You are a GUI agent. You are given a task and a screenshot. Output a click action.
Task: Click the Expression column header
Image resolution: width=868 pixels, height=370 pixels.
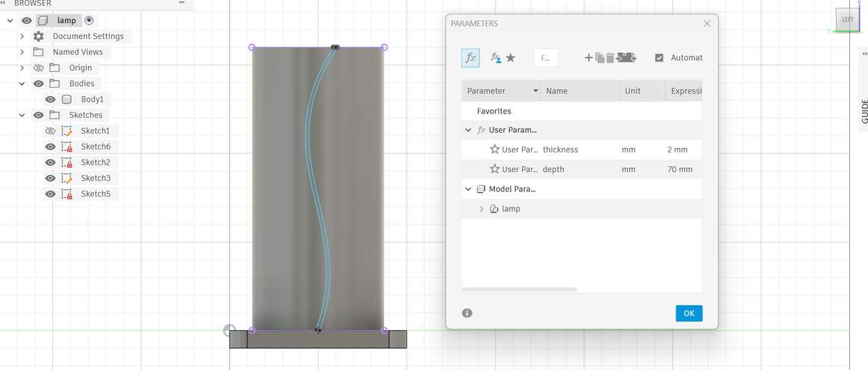point(684,91)
